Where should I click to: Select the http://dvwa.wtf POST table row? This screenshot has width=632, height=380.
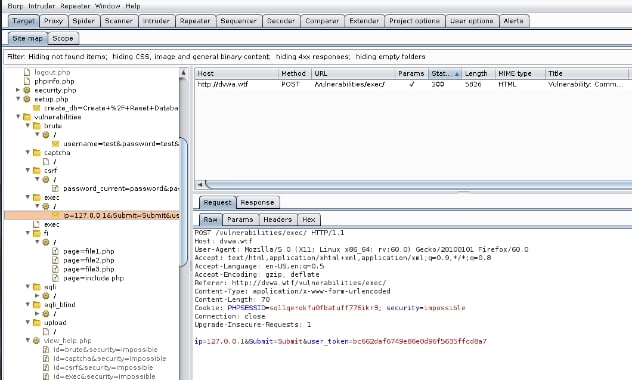coord(413,84)
